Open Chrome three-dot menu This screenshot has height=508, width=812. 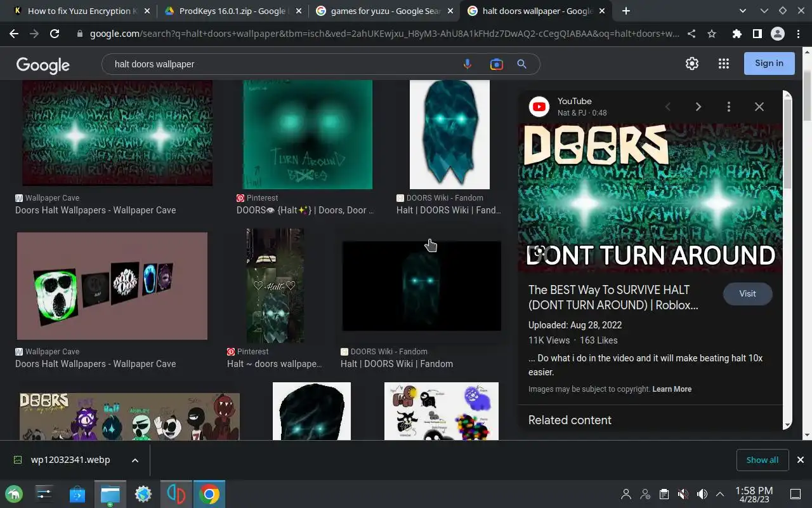click(x=797, y=34)
